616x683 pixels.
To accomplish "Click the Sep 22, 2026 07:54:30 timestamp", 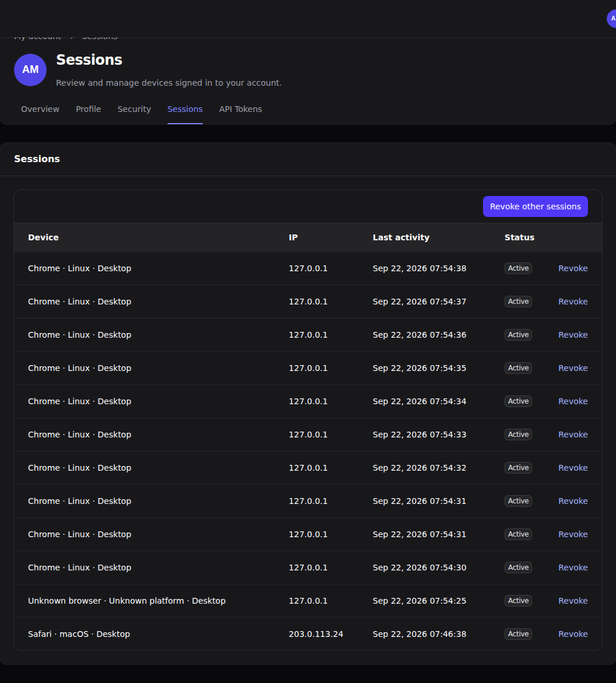I will point(419,568).
